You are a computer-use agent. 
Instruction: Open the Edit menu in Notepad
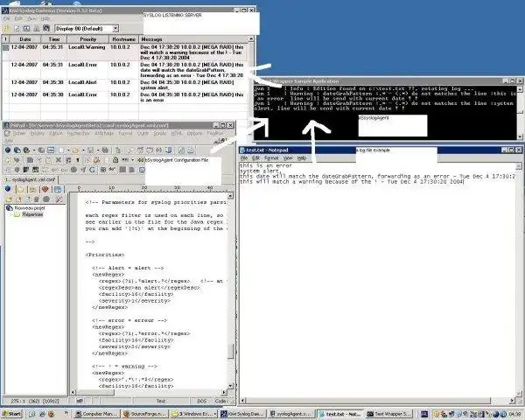click(255, 158)
